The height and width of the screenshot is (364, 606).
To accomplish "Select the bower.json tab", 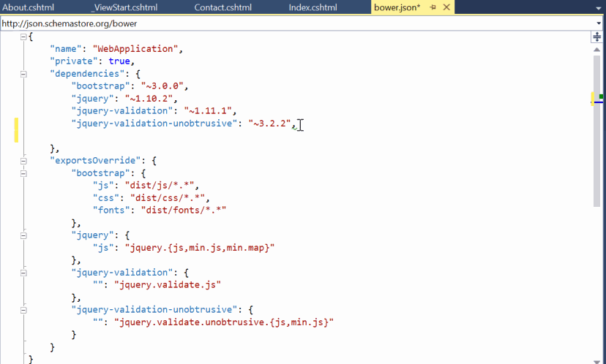I will (x=397, y=7).
